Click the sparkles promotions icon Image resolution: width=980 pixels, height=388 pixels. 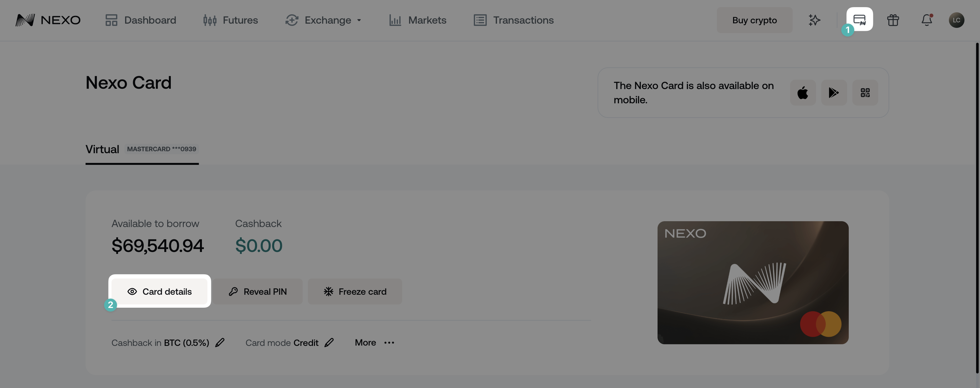(814, 20)
